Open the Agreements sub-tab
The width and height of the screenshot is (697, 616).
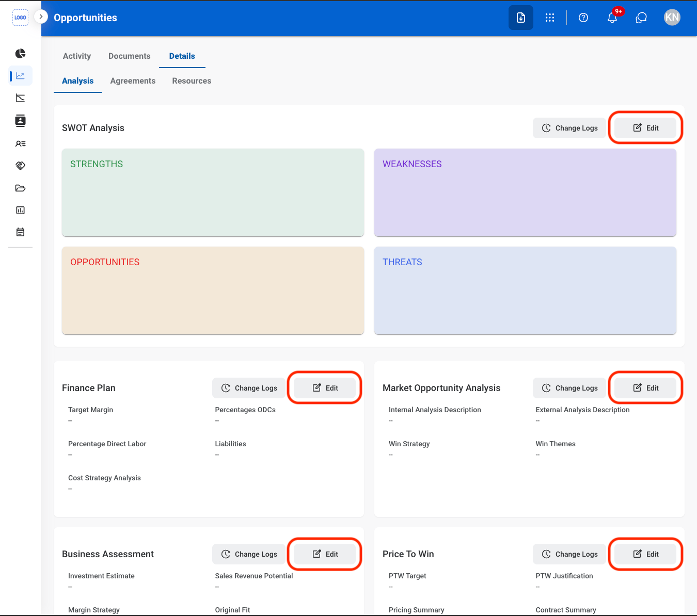[x=133, y=81]
